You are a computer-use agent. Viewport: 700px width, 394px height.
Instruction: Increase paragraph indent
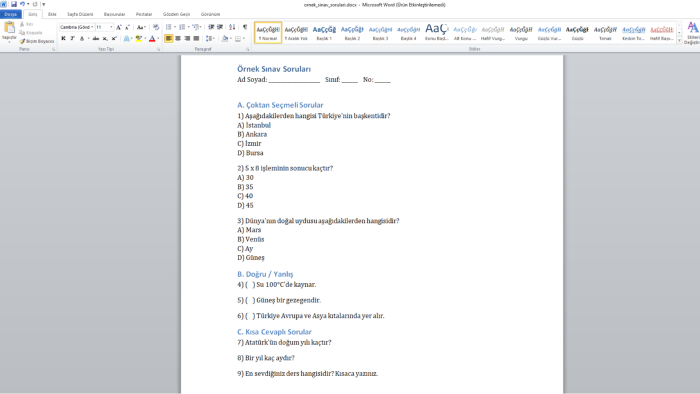[220, 27]
